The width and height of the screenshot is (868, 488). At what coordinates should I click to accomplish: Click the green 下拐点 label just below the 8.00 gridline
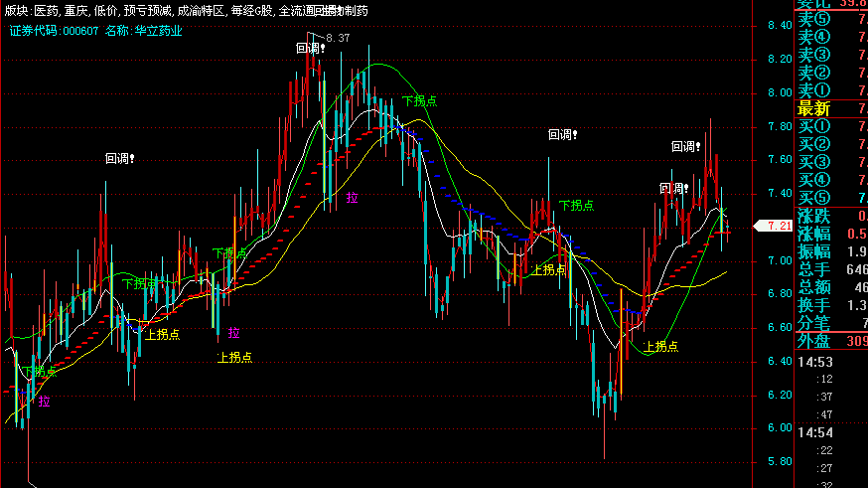[419, 100]
